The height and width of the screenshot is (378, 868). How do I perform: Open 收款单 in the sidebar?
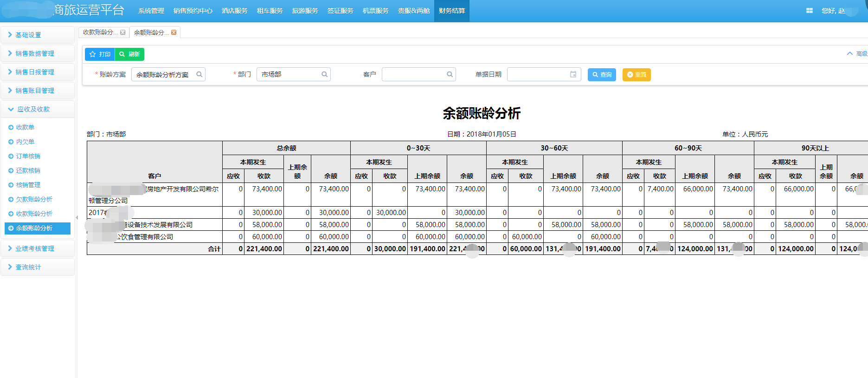[25, 127]
